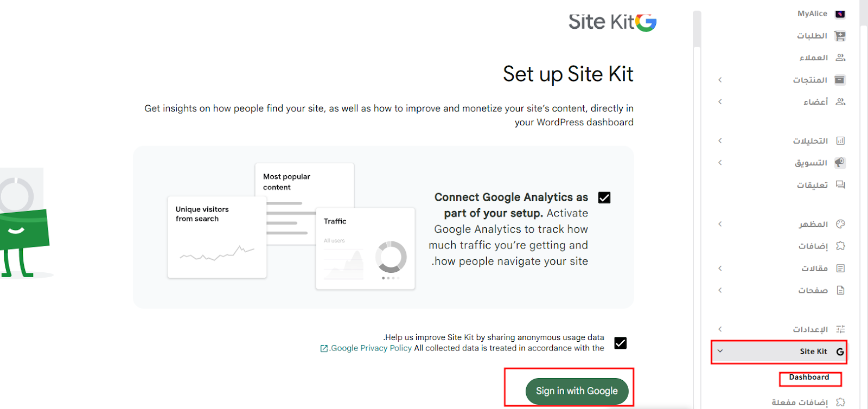Click the Settings sliders icon

click(x=840, y=329)
